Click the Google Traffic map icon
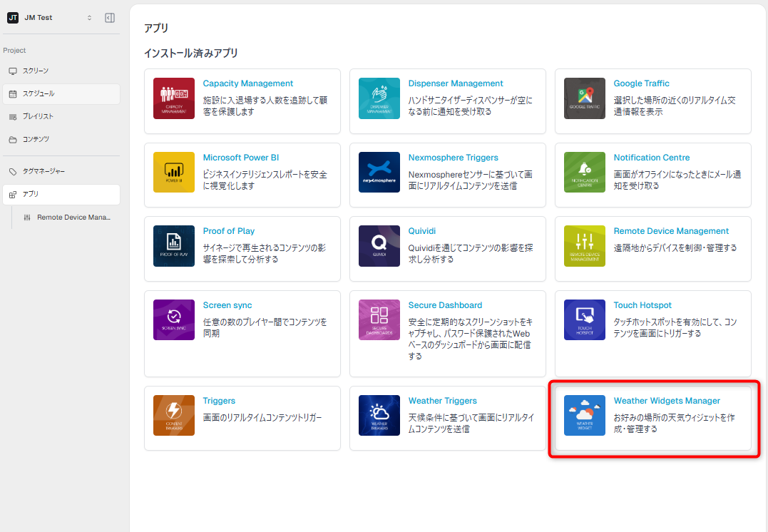This screenshot has height=532, width=768. click(584, 98)
